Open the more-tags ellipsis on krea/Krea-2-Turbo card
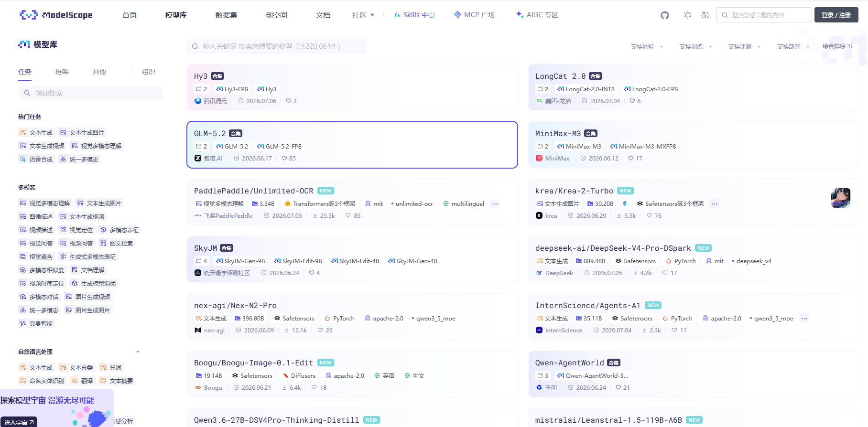868x427 pixels. coord(714,204)
